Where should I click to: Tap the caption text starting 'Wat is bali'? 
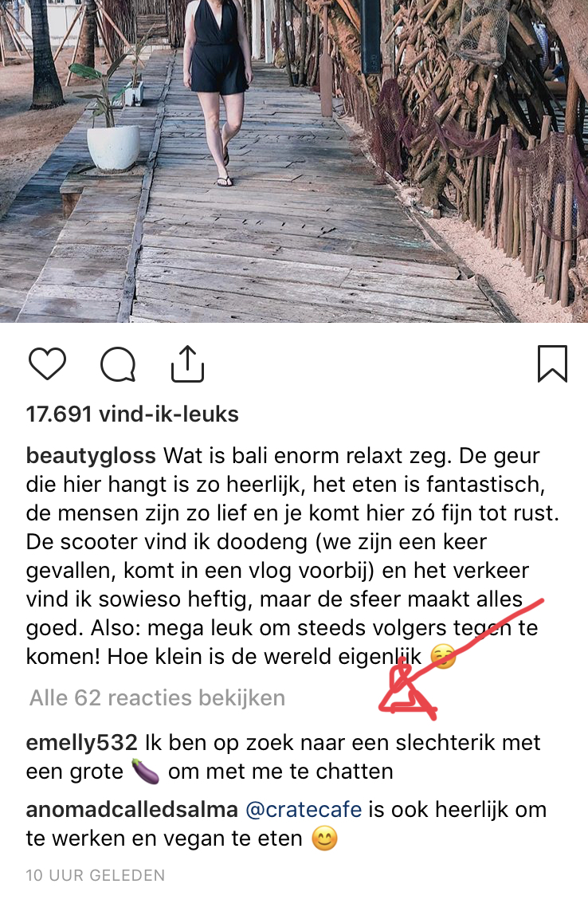(x=292, y=556)
